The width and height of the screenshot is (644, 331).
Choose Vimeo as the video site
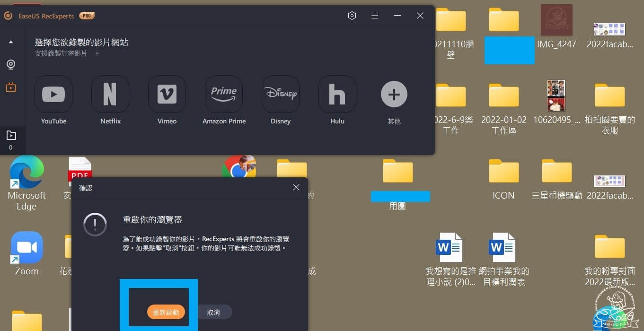pyautogui.click(x=167, y=94)
